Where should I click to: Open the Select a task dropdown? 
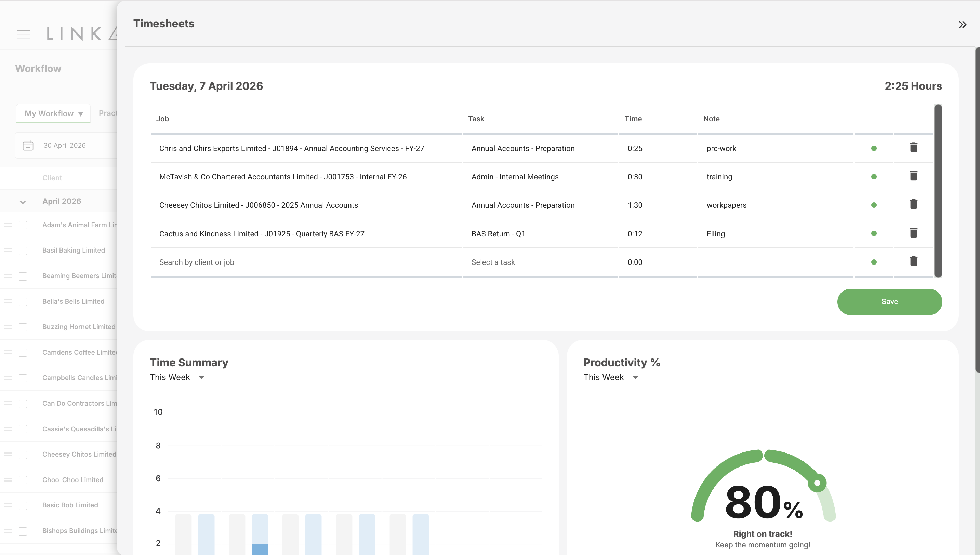540,262
